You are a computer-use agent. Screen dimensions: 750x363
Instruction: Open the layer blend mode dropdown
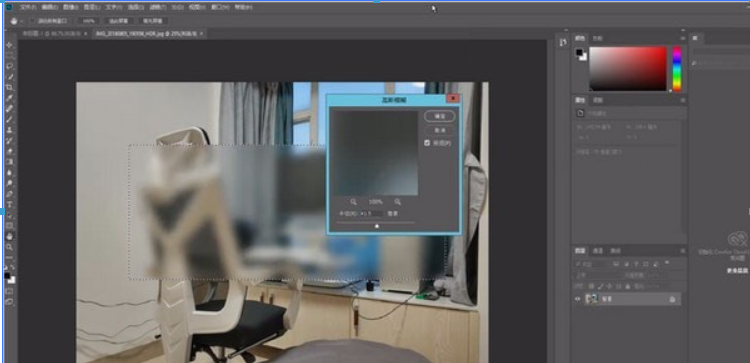pyautogui.click(x=597, y=275)
